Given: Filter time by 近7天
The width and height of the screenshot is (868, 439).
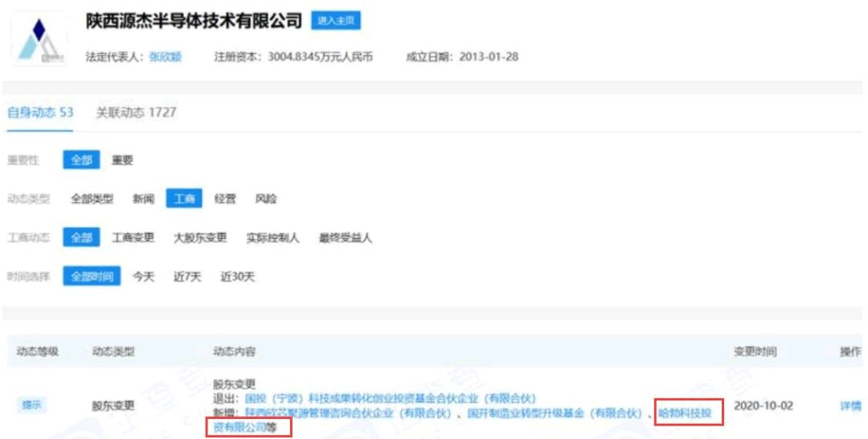Looking at the screenshot, I should (x=187, y=277).
